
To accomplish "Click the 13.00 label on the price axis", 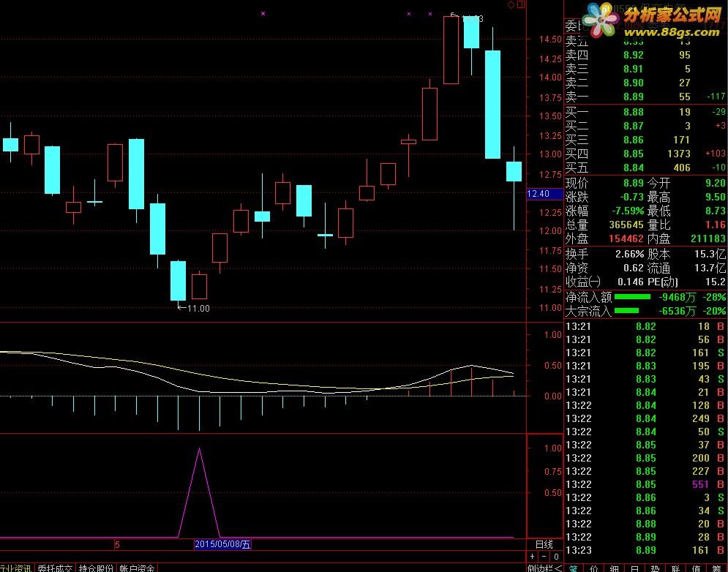I will tap(550, 154).
